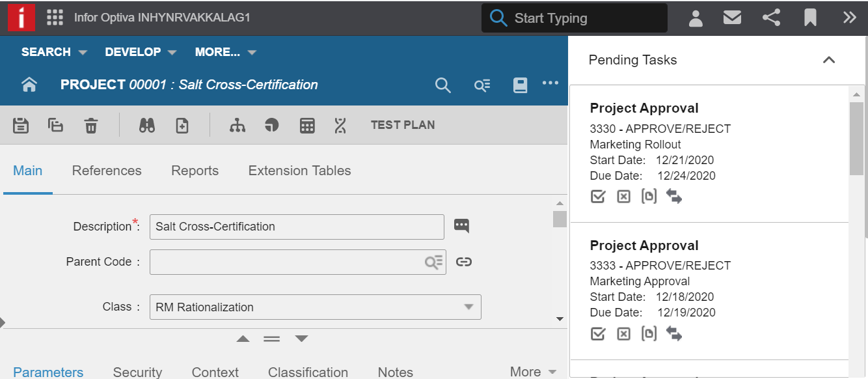Open search with the binoculars icon
This screenshot has height=379, width=868.
147,125
